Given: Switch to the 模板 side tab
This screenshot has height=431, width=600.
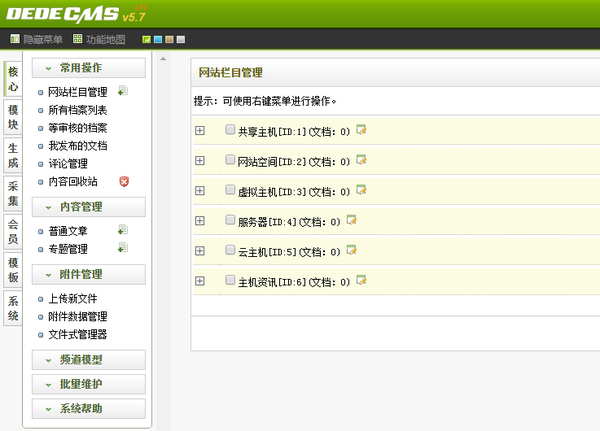Looking at the screenshot, I should (13, 270).
